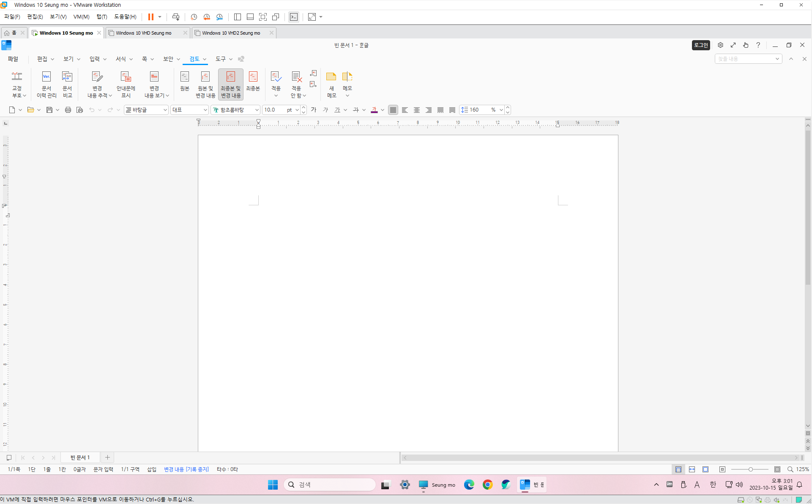Click the 찾을 내용 search field
Viewport: 812px width, 504px height.
[x=744, y=59]
